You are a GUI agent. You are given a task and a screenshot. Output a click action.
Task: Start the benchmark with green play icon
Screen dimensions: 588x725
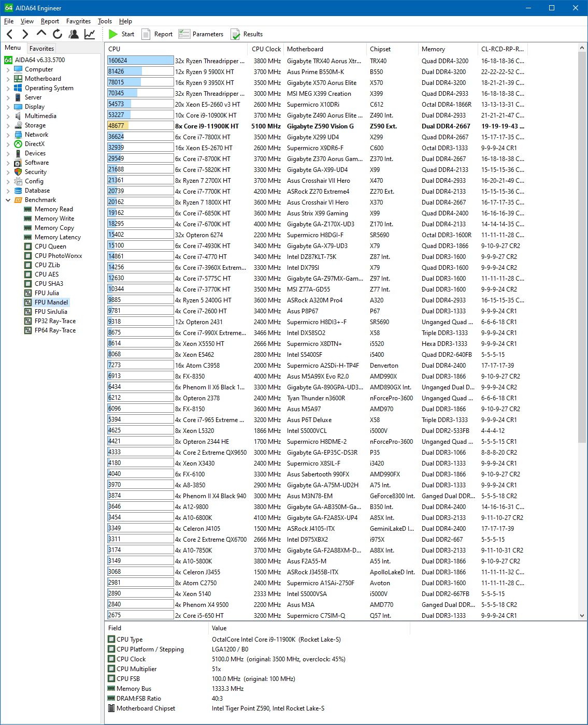(122, 34)
